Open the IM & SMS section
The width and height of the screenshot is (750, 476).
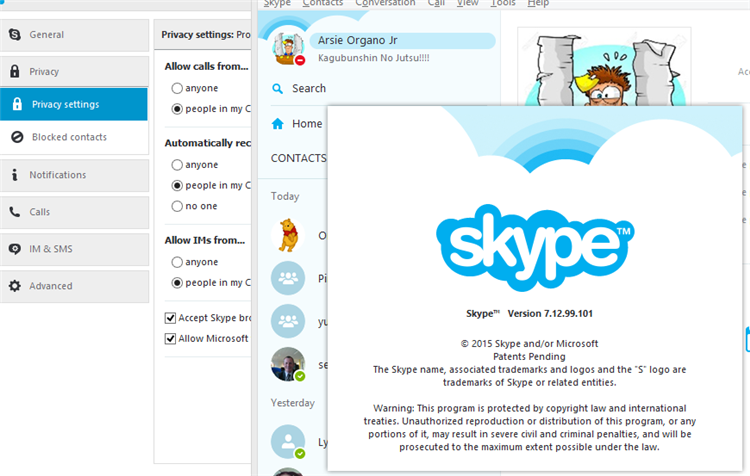click(x=75, y=249)
